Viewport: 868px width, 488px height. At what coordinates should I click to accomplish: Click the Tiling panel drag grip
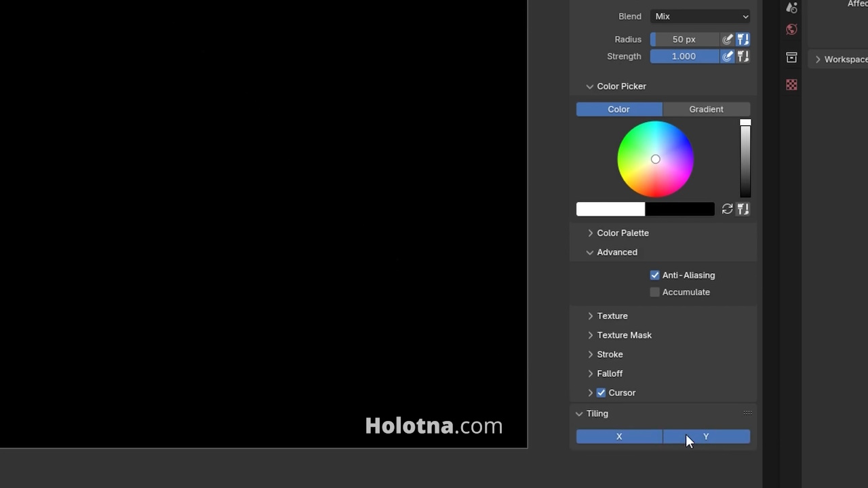coord(747,413)
